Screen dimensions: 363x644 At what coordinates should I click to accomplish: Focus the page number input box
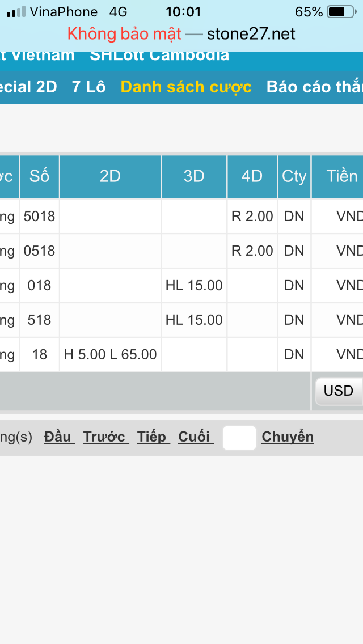(239, 438)
